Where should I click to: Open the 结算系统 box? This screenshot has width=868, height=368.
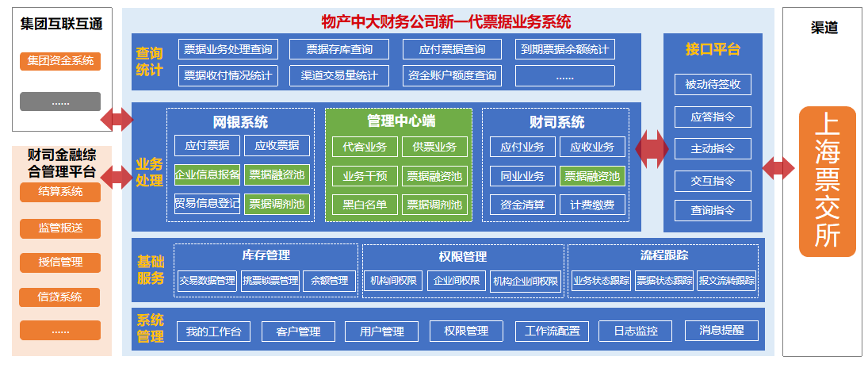(x=60, y=192)
